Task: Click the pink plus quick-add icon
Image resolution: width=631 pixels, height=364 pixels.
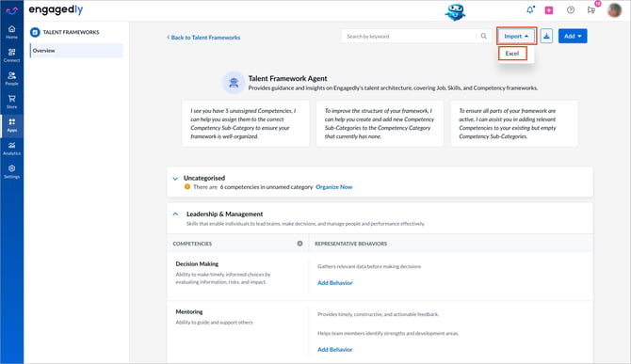Action: coord(549,10)
